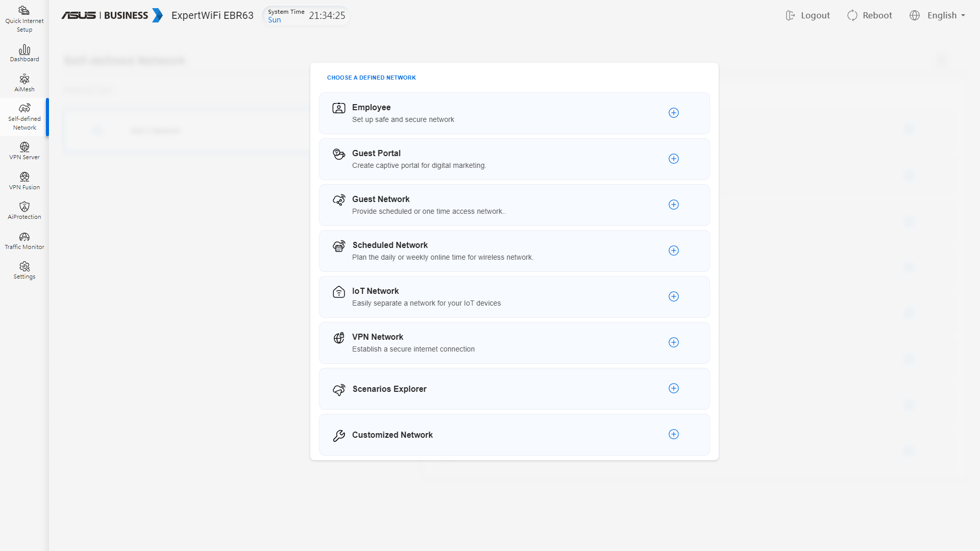This screenshot has height=551, width=980.
Task: Add IoT Network via plus icon
Action: tap(673, 296)
